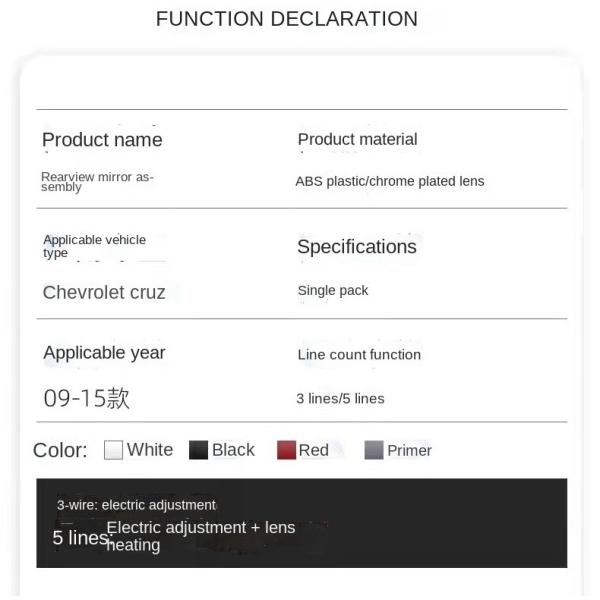The image size is (600, 600).
Task: Select the Chevrolet cruz value
Action: [104, 293]
